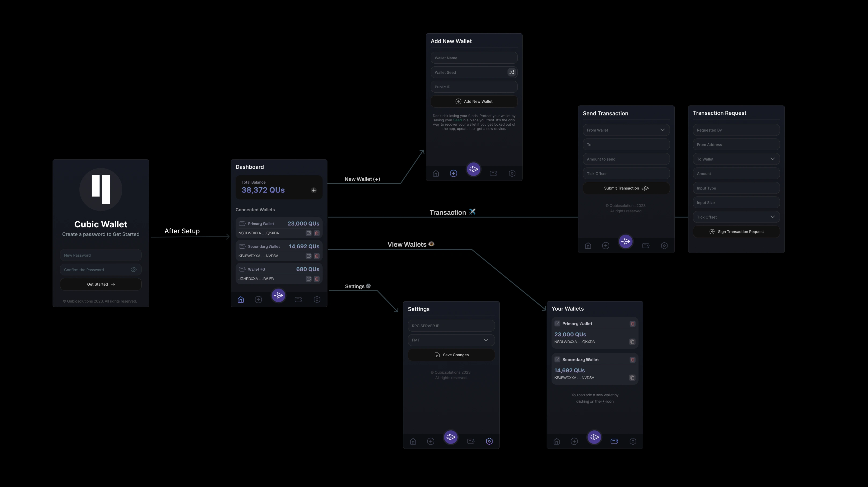The width and height of the screenshot is (868, 487).
Task: Click the Tick Offser field in Send Transaction
Action: point(626,174)
